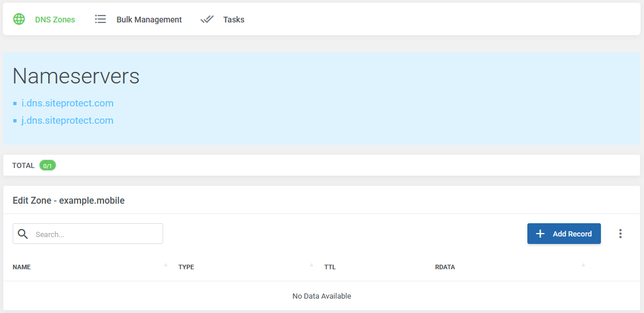644x313 pixels.
Task: Click the green 0/1 total badge
Action: pos(48,166)
